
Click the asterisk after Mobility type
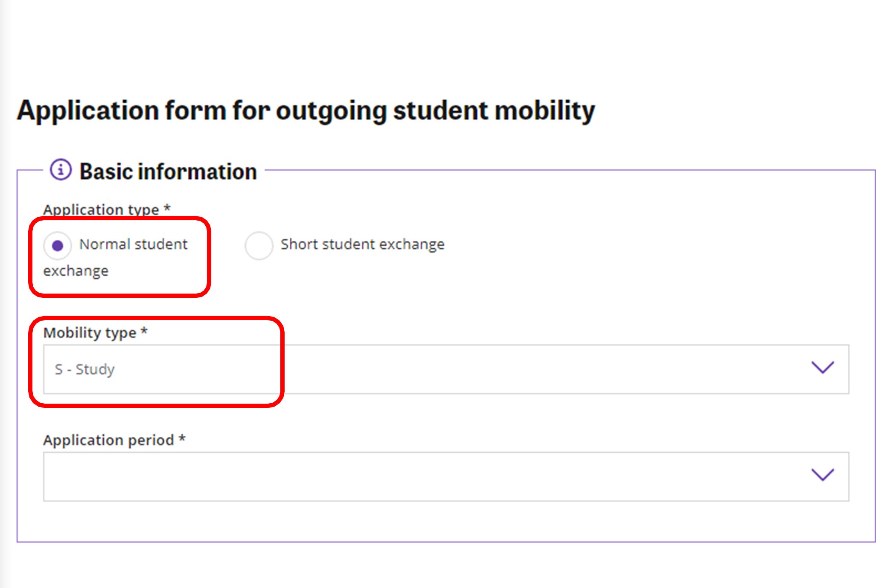point(144,331)
